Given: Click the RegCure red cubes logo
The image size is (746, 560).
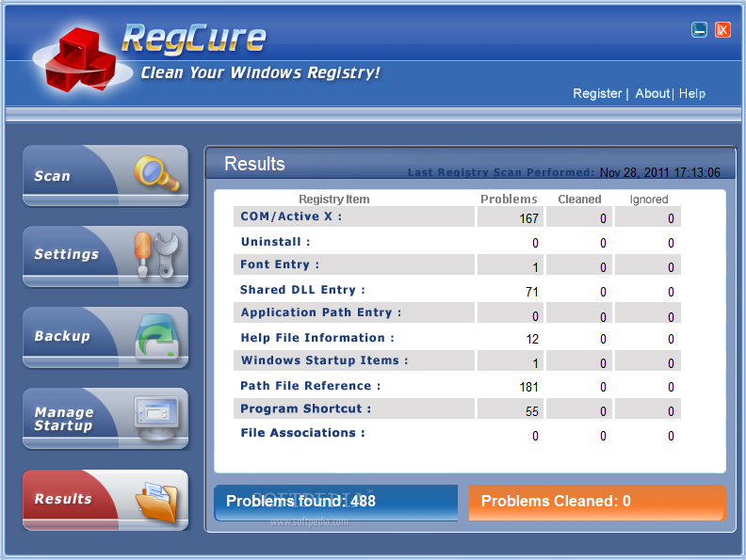Looking at the screenshot, I should (x=82, y=59).
